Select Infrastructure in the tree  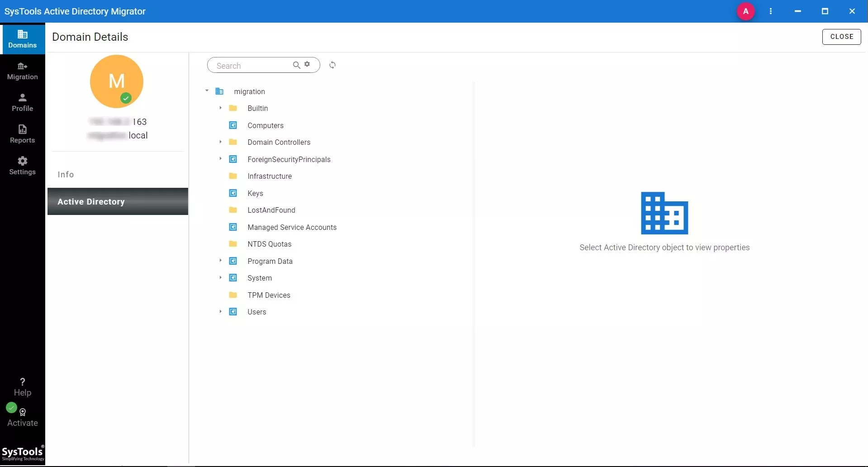pyautogui.click(x=270, y=176)
